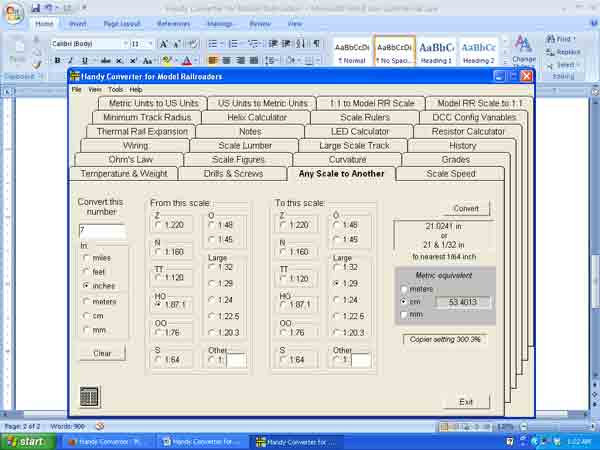The height and width of the screenshot is (450, 600).
Task: Grow font size in Word ribbon
Action: pyautogui.click(x=164, y=44)
